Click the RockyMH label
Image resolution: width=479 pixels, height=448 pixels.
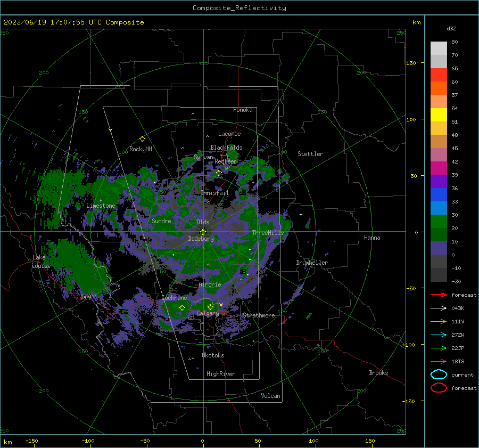coord(141,149)
